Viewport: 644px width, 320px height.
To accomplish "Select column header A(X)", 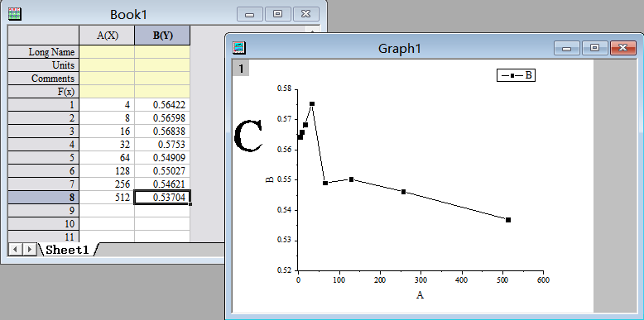I will point(107,36).
